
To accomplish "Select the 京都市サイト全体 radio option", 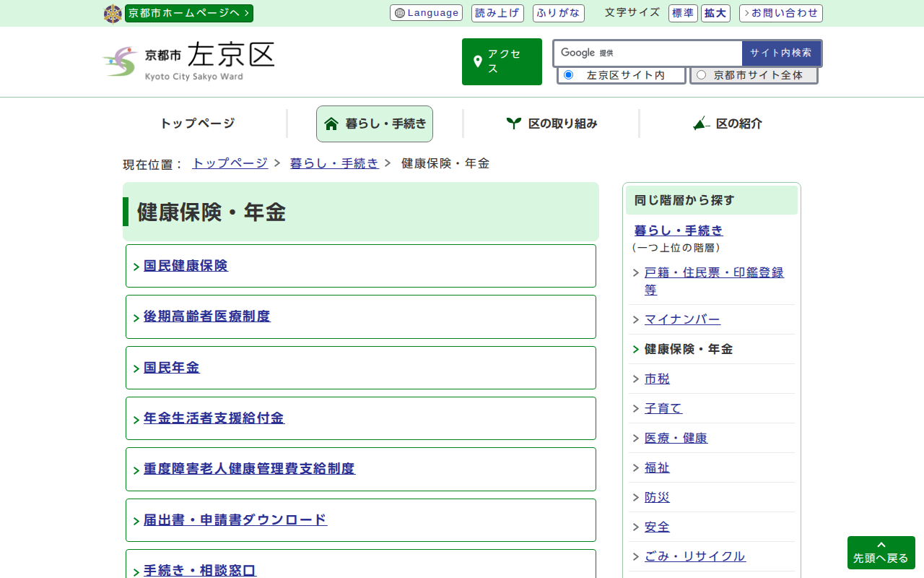I will click(x=701, y=75).
